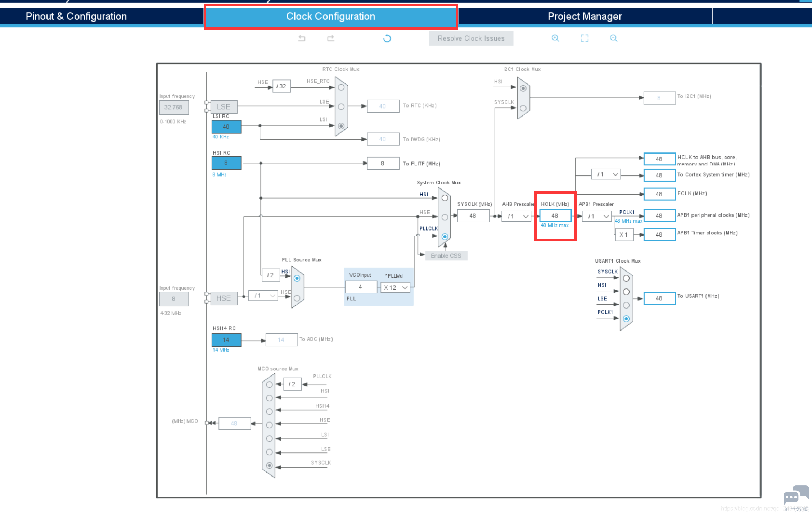Zoom out of the clock diagram
812x515 pixels.
[x=614, y=38]
